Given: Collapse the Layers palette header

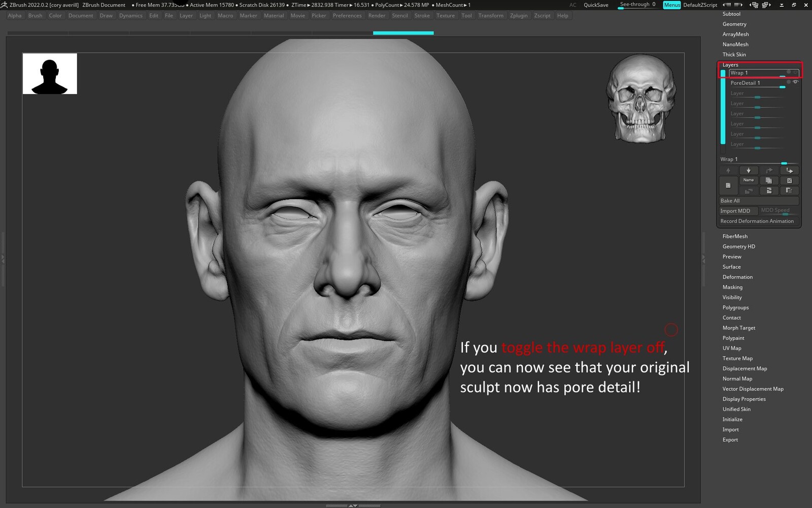Looking at the screenshot, I should click(x=730, y=65).
